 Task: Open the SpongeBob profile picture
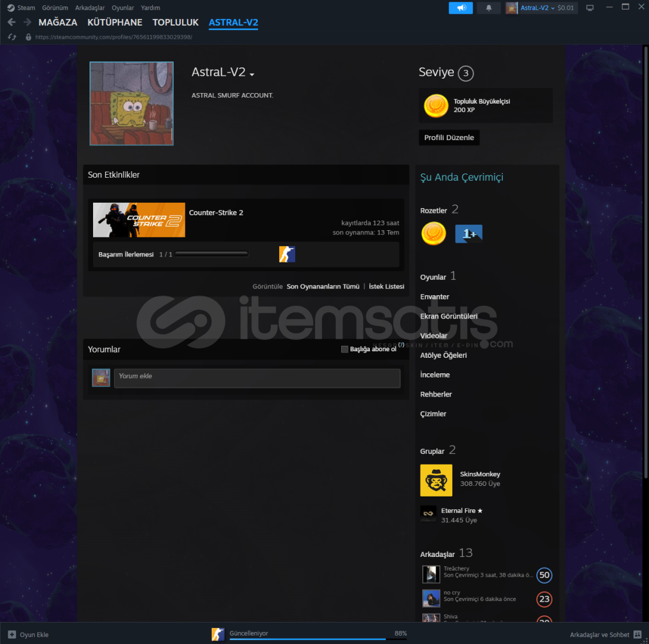132,104
